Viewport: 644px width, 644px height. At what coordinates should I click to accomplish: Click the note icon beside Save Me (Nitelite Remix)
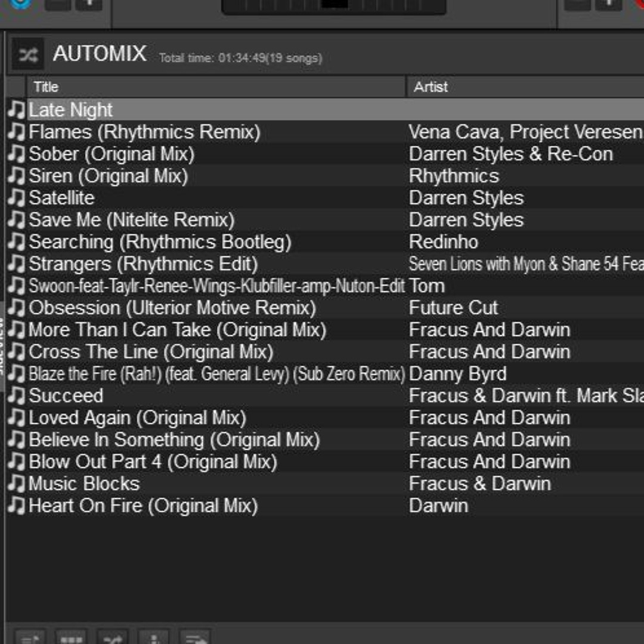click(x=17, y=219)
